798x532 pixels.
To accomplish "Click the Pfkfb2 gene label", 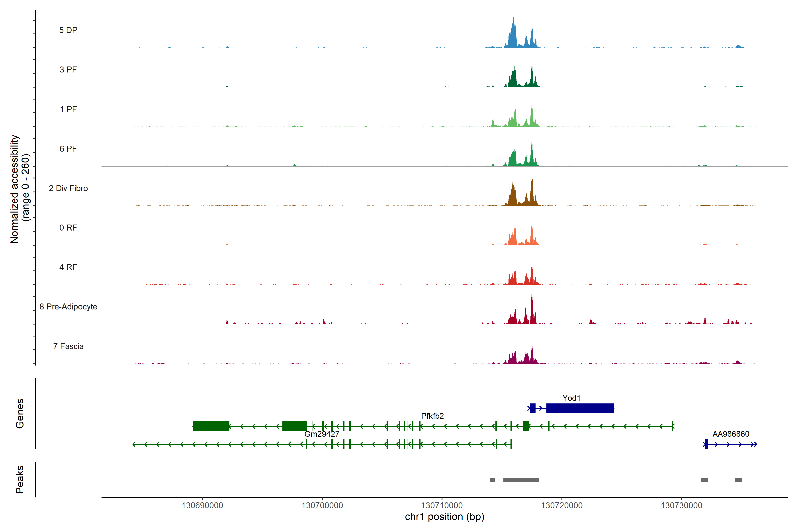I will 432,416.
